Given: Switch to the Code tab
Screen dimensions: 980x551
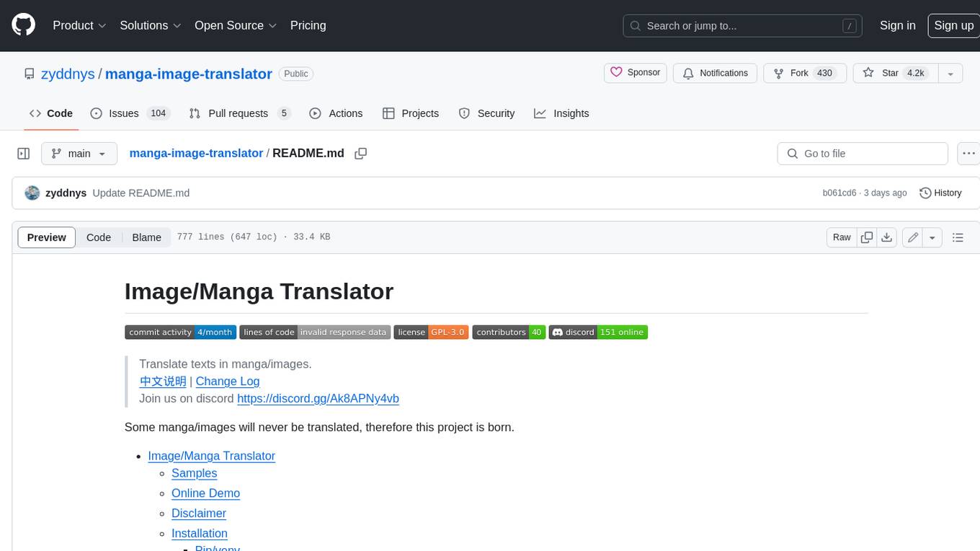Looking at the screenshot, I should point(51,113).
